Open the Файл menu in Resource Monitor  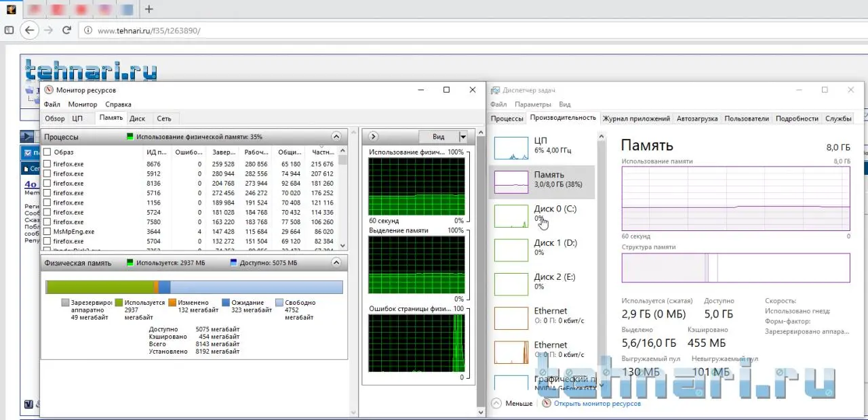coord(52,104)
